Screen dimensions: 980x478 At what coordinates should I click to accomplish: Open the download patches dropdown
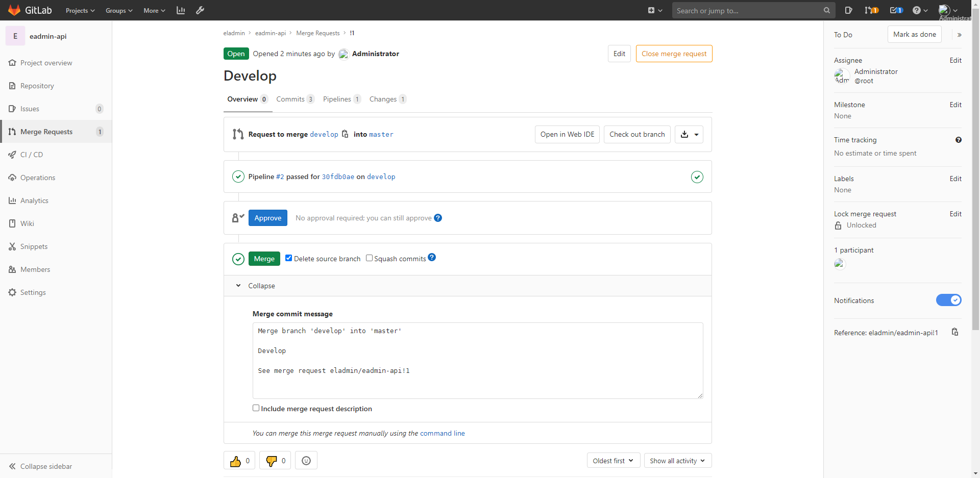coord(689,135)
